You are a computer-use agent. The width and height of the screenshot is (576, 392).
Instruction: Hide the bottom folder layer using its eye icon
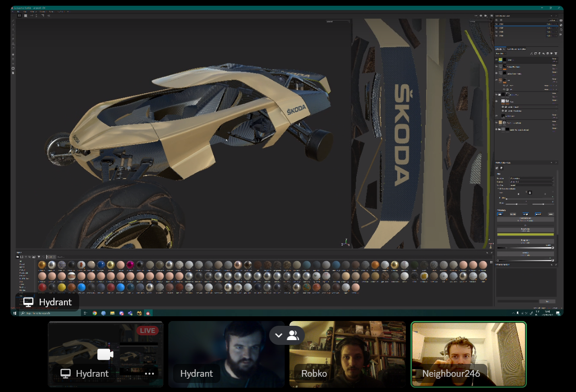(497, 129)
